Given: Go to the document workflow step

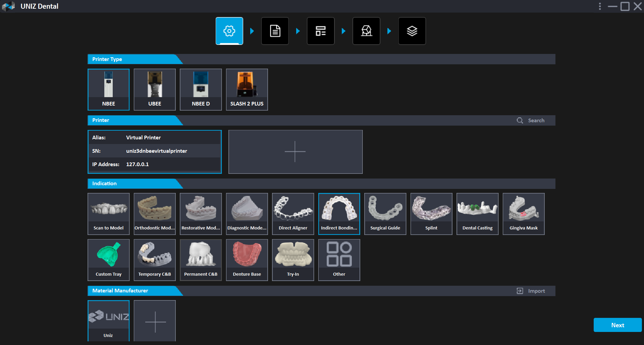Looking at the screenshot, I should pyautogui.click(x=275, y=31).
